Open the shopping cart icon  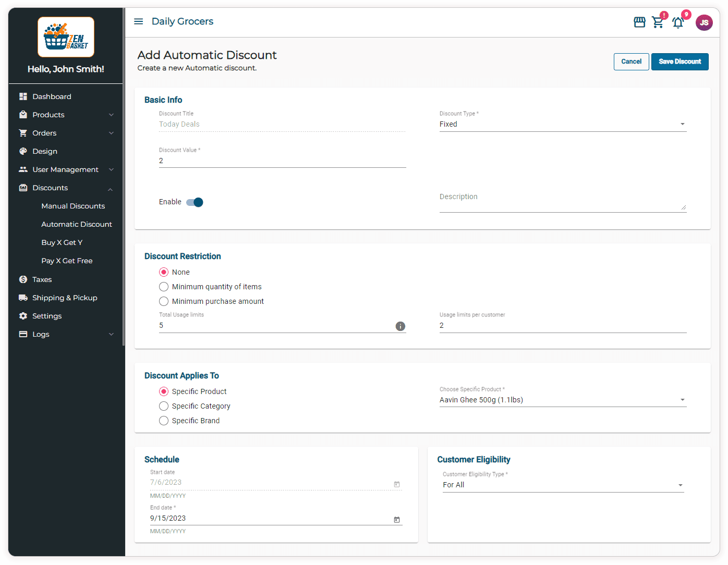658,22
